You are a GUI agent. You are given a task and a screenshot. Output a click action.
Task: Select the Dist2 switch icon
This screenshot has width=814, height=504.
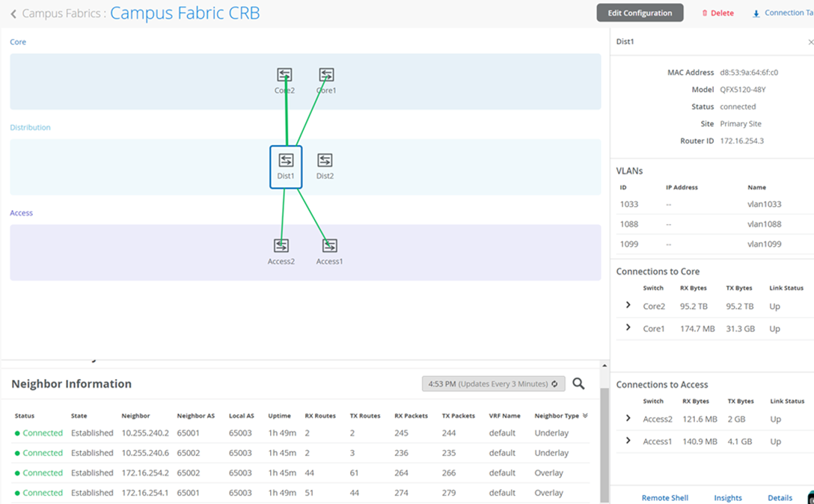(325, 161)
